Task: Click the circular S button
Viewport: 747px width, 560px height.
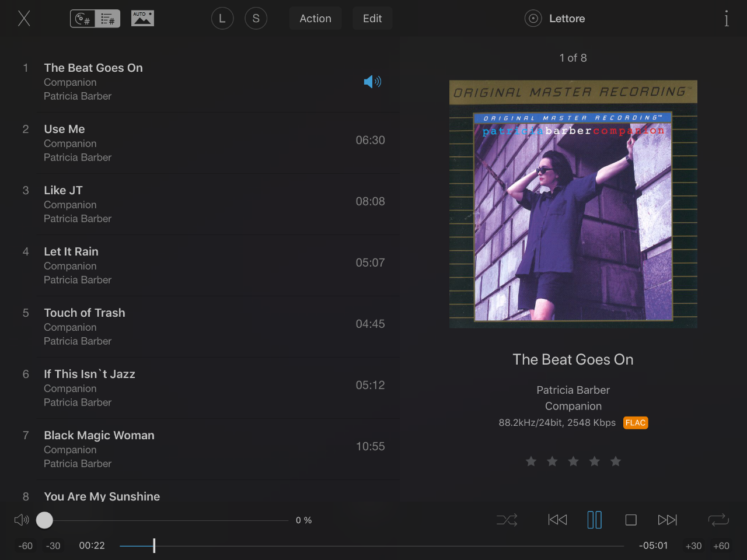Action: (x=256, y=19)
